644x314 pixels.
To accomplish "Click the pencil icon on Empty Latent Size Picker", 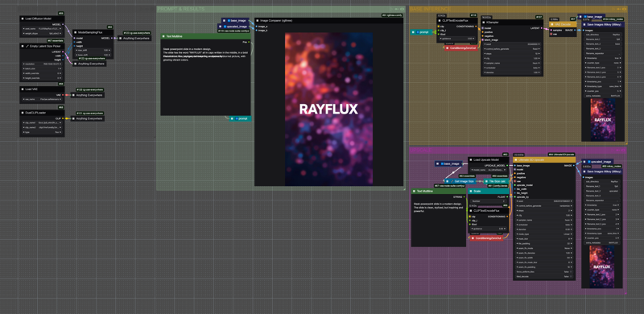I will click(x=27, y=46).
